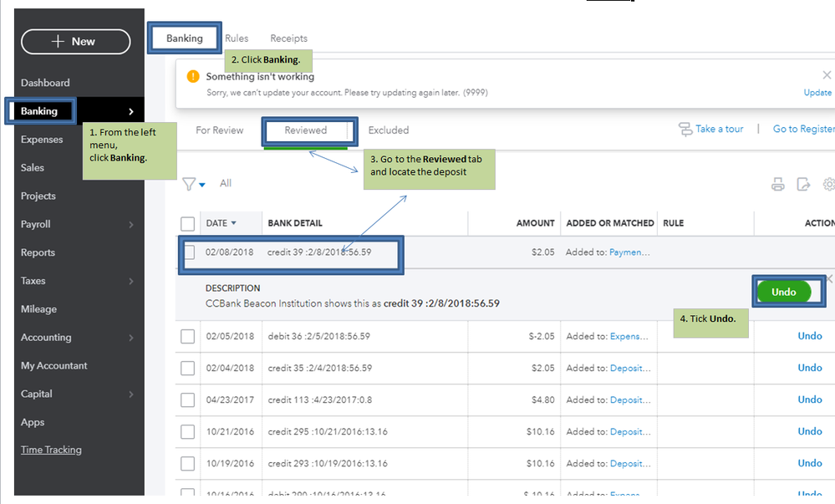Viewport: 835px width, 504px height.
Task: Open Reports in left menu
Action: (38, 252)
